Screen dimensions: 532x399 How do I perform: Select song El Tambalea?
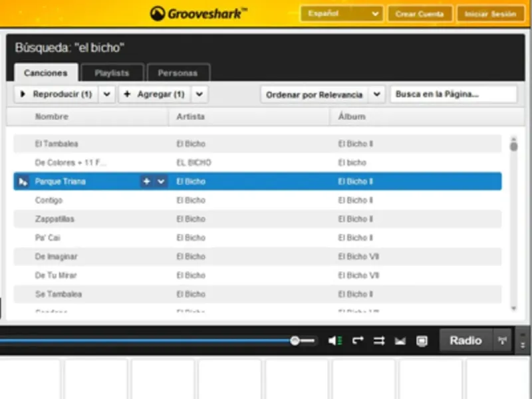[x=57, y=144]
